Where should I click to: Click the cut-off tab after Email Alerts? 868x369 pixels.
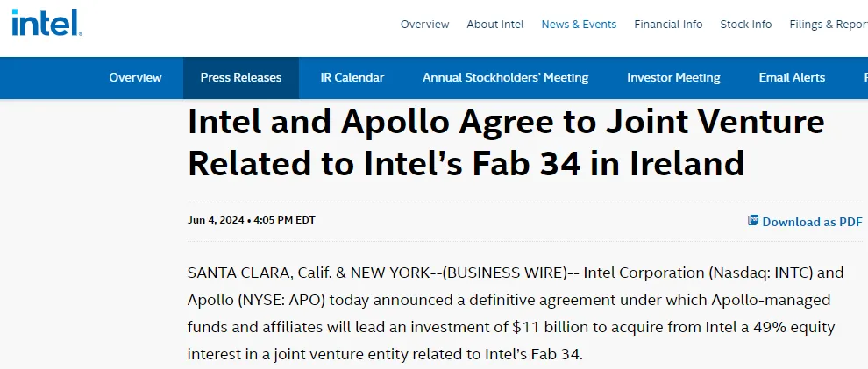click(x=865, y=78)
